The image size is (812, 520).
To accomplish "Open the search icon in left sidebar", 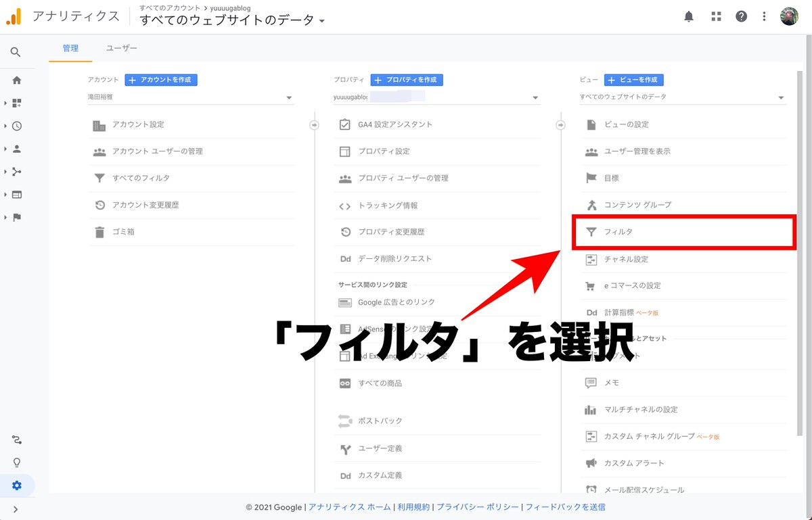I will [16, 52].
